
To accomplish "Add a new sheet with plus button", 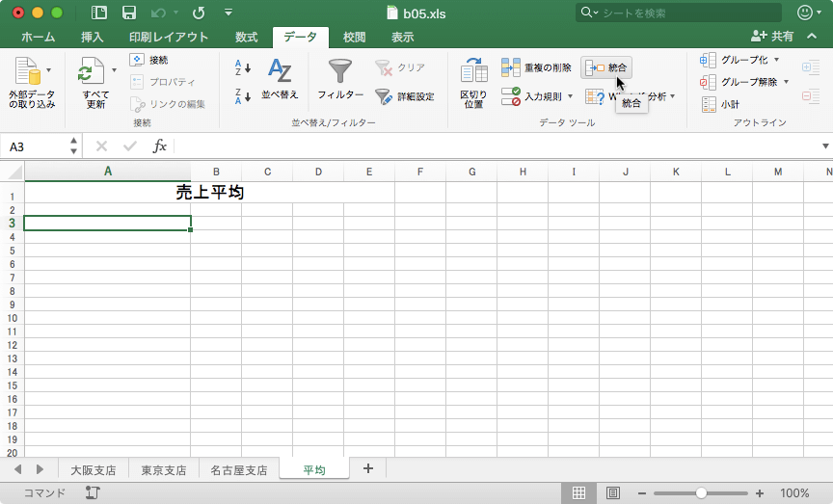I will (x=368, y=469).
